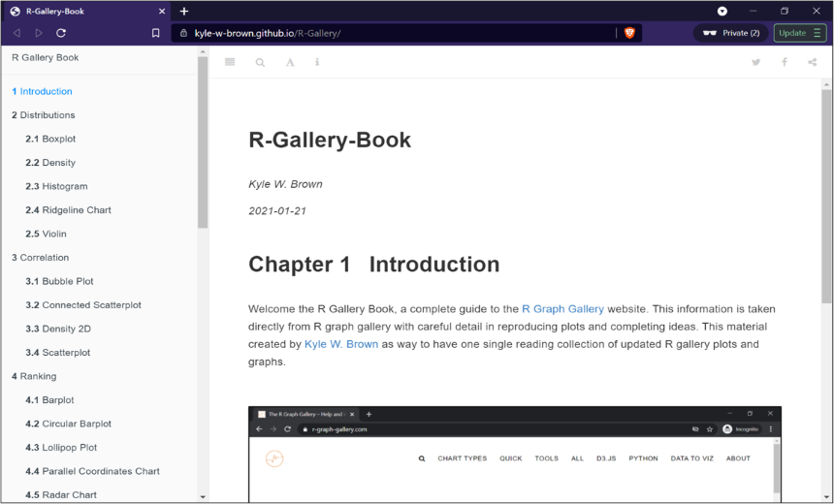Go to section 2.4 Ridgeline Chart
Viewport: 834px width, 504px height.
[x=68, y=210]
